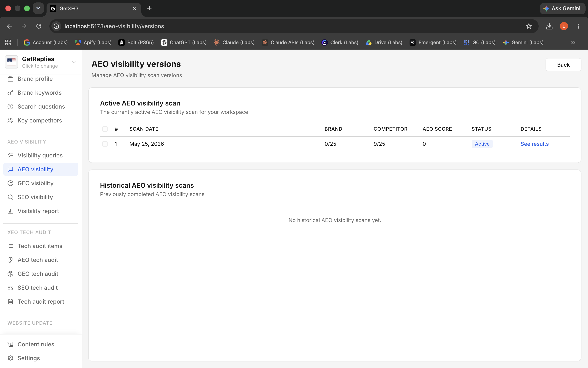This screenshot has height=368, width=588.
Task: Open the ChatGPT (Labs) bookmark
Action: point(184,43)
